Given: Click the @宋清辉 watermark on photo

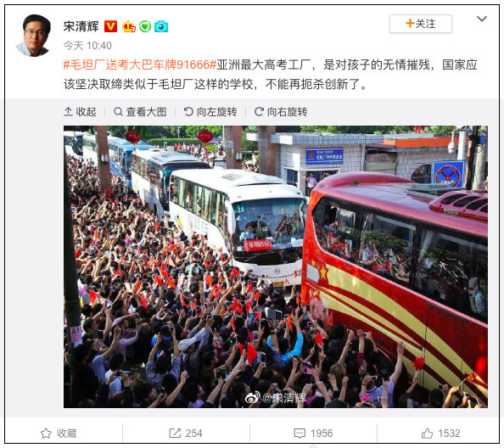Looking at the screenshot, I should (276, 398).
